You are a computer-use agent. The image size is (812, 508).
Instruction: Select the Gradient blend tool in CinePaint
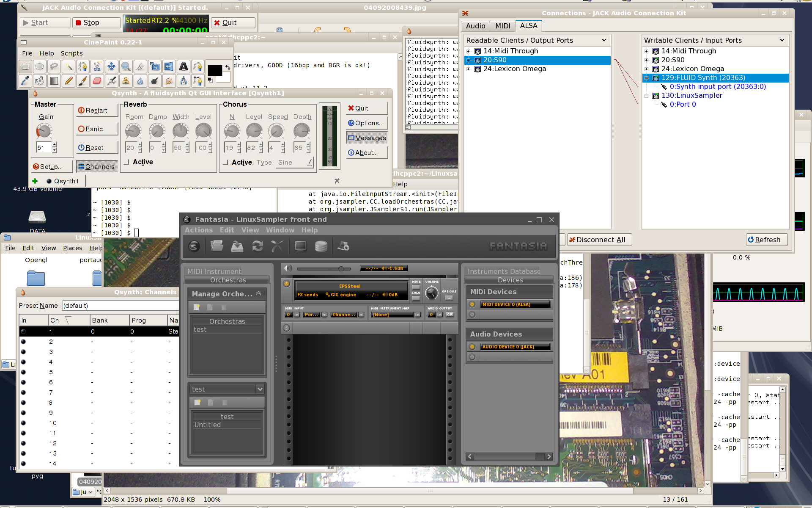(x=54, y=80)
